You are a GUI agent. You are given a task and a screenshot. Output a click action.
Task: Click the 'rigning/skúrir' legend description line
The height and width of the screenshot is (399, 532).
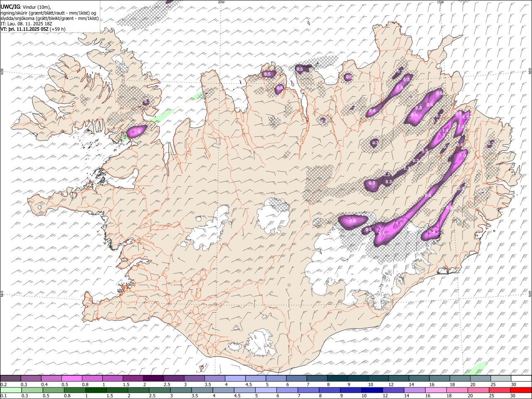(49, 12)
